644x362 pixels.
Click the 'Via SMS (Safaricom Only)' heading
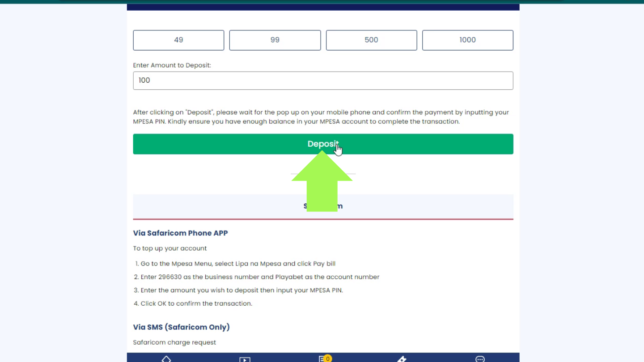(181, 327)
